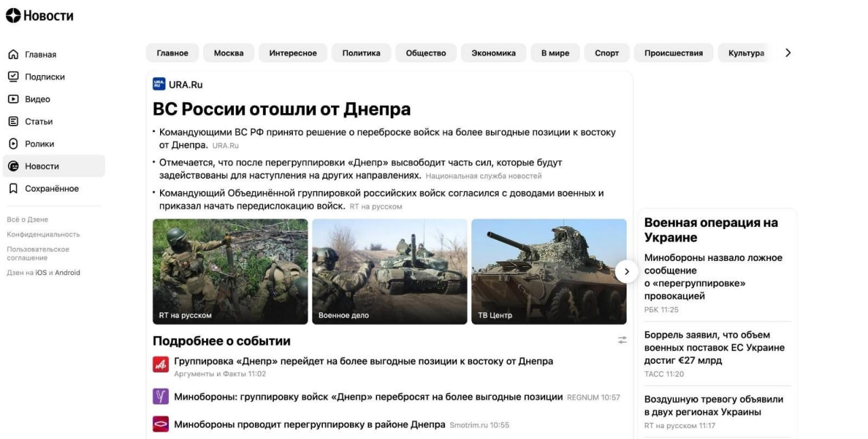
Task: Open Сохранённое bookmarks in sidebar
Action: coord(52,188)
